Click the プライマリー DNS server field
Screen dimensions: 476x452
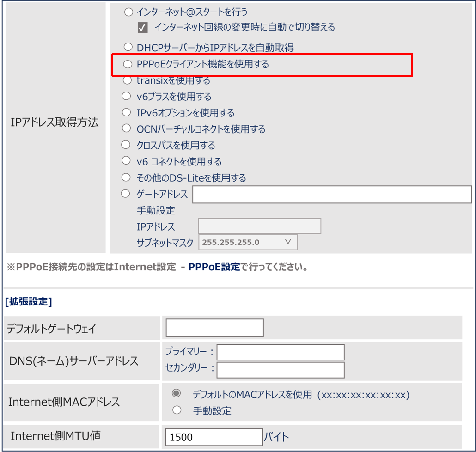point(281,352)
